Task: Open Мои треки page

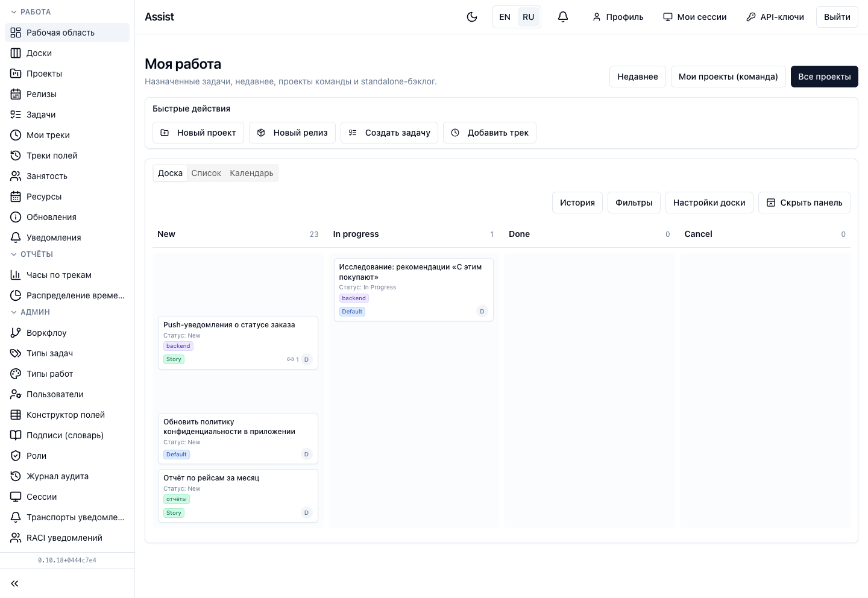Action: (x=67, y=135)
